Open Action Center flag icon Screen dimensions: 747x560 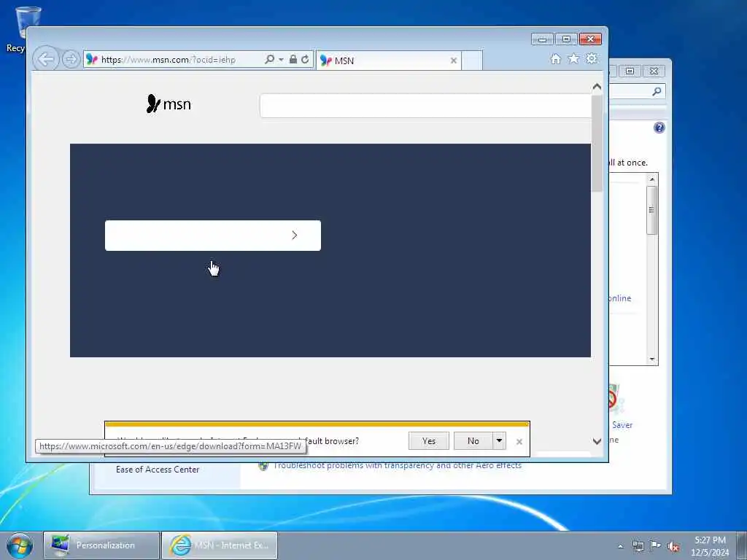pos(656,545)
